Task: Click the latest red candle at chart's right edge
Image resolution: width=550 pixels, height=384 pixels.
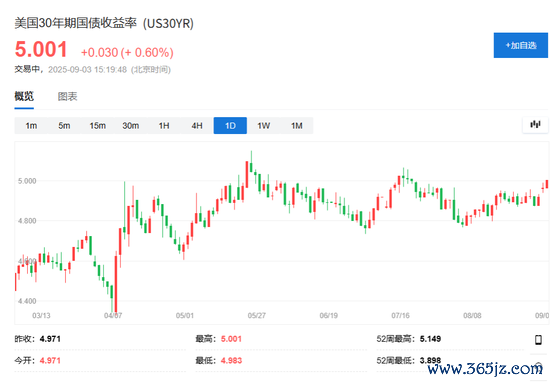Action: click(546, 184)
